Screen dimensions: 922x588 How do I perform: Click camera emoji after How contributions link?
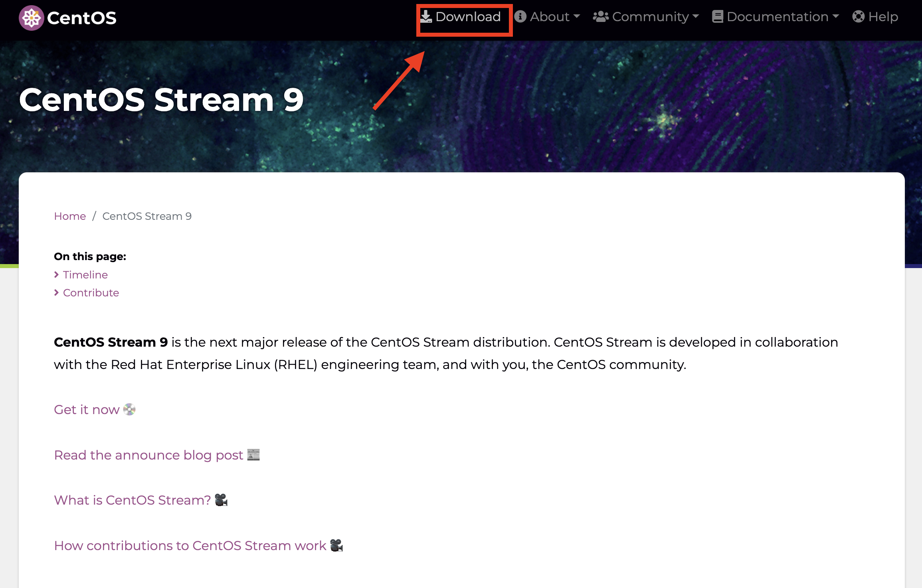pyautogui.click(x=336, y=545)
